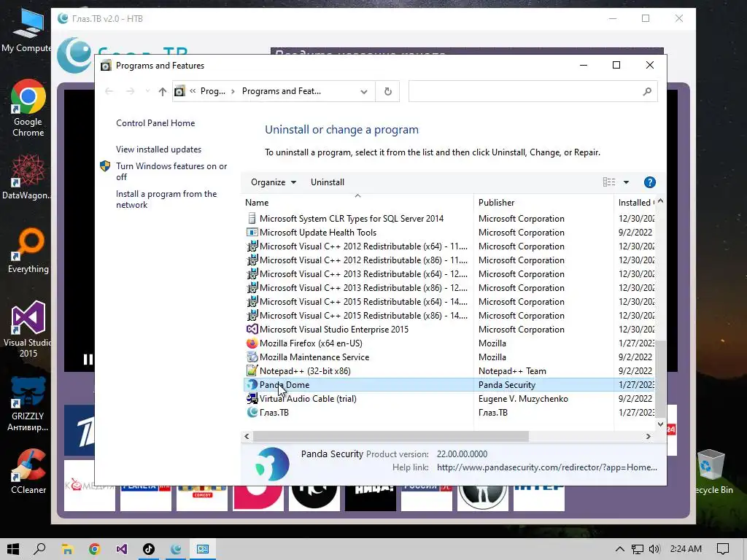Click the taskbar clock showing 2:24 AM
Image resolution: width=747 pixels, height=560 pixels.
(x=686, y=549)
